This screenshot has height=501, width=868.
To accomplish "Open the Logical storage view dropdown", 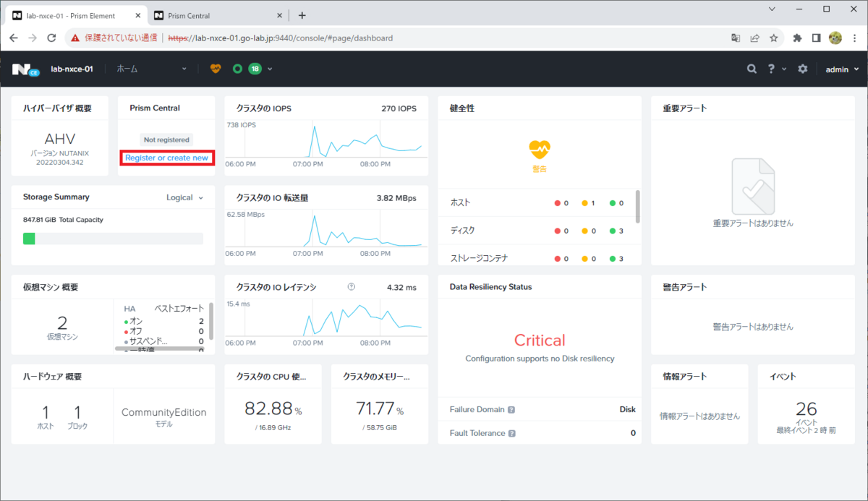I will tap(184, 197).
